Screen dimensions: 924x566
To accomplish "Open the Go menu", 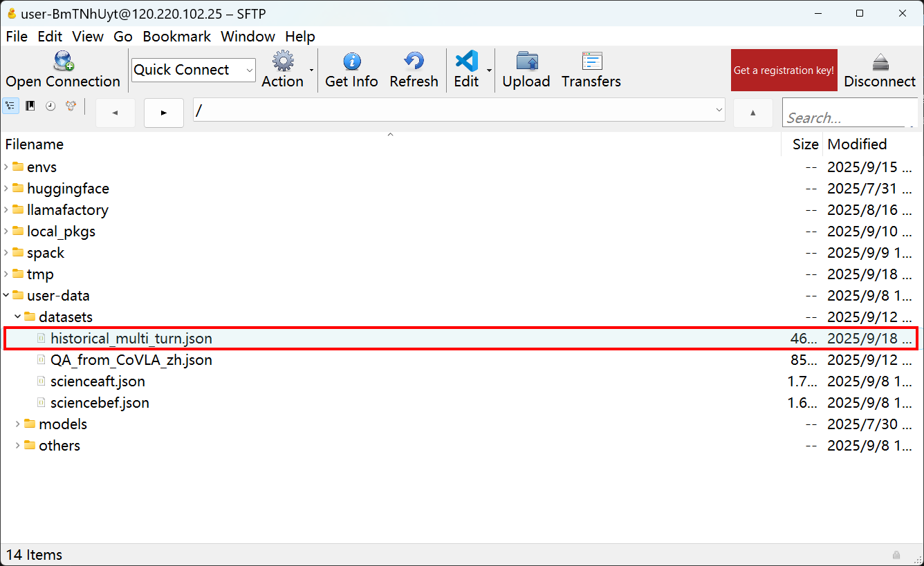I will (123, 37).
